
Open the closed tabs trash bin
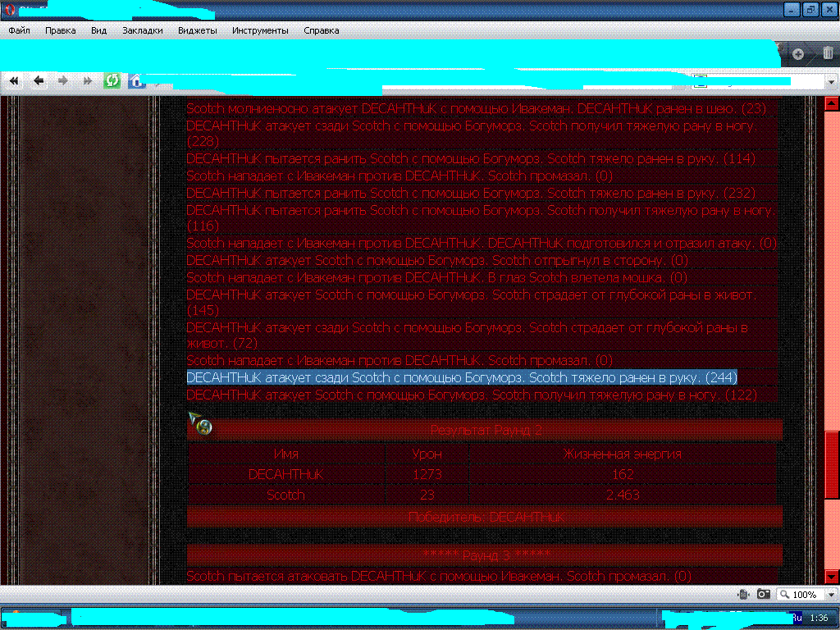(x=827, y=54)
